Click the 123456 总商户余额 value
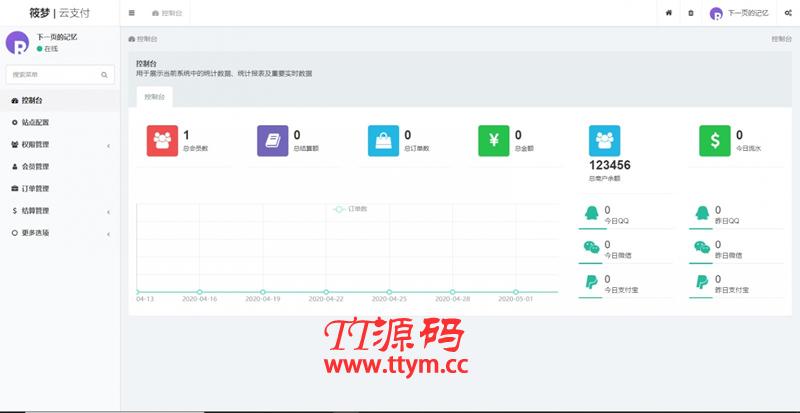 point(610,165)
